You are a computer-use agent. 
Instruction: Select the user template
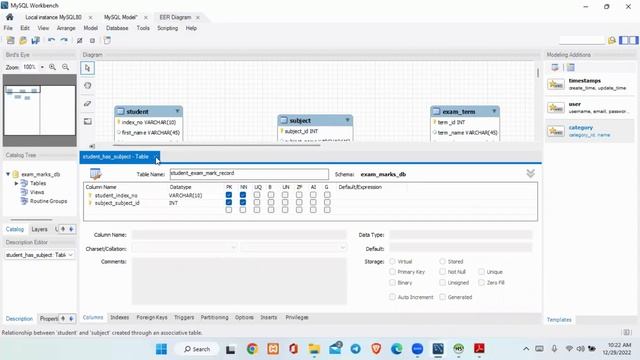tap(590, 108)
